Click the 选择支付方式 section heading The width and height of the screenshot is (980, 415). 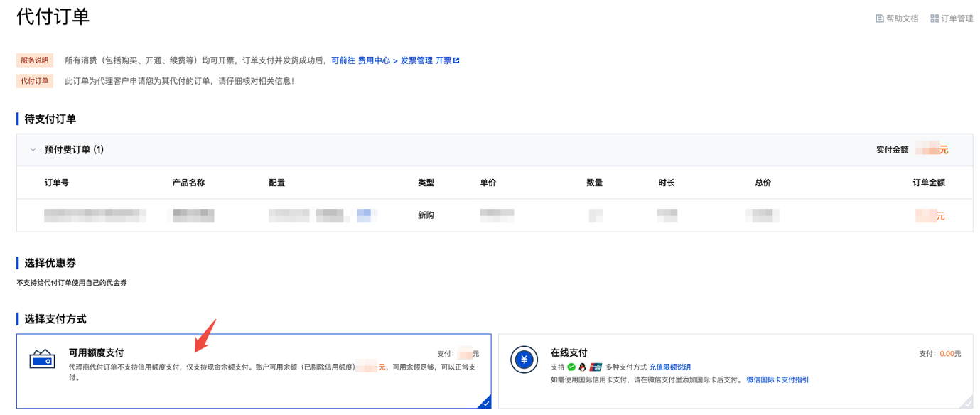click(55, 319)
